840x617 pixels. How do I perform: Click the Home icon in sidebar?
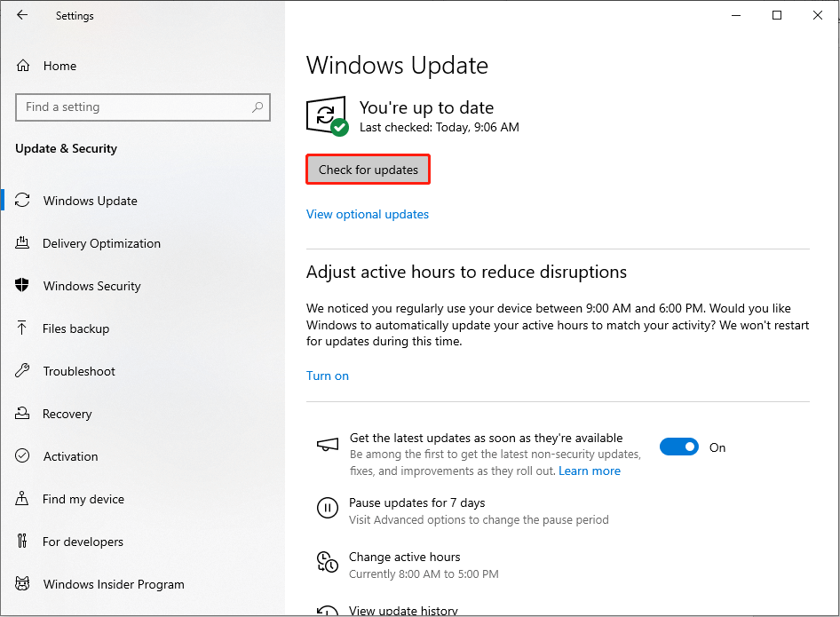[23, 66]
